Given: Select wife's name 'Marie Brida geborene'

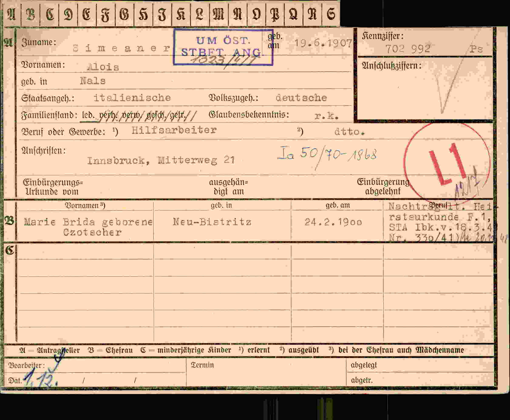Looking at the screenshot, I should 88,222.
